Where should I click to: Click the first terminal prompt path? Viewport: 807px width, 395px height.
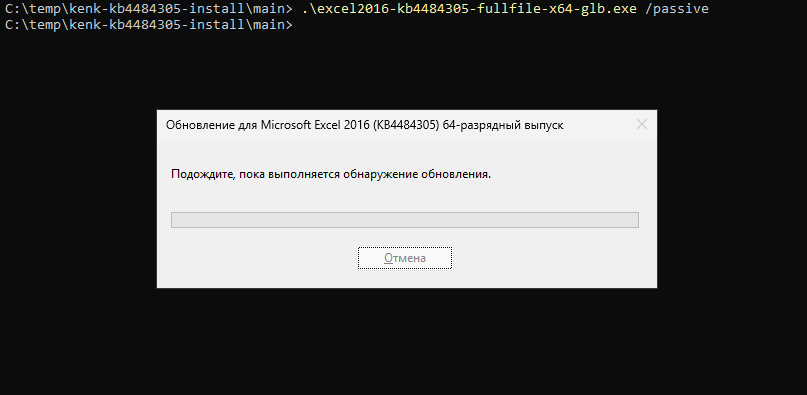coord(148,9)
